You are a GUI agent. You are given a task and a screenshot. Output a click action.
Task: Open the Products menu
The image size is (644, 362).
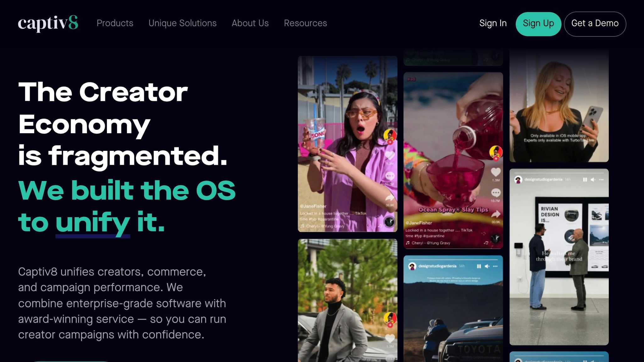[x=115, y=23]
